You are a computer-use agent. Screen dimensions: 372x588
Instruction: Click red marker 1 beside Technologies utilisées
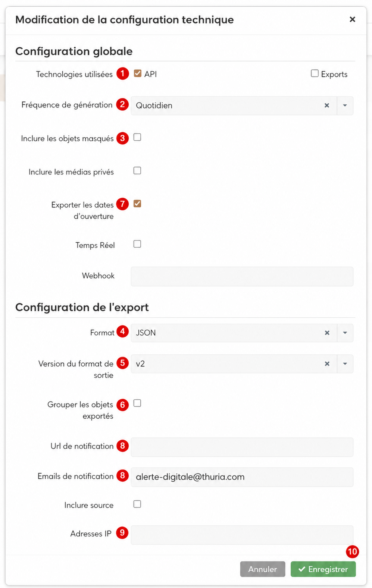(122, 73)
